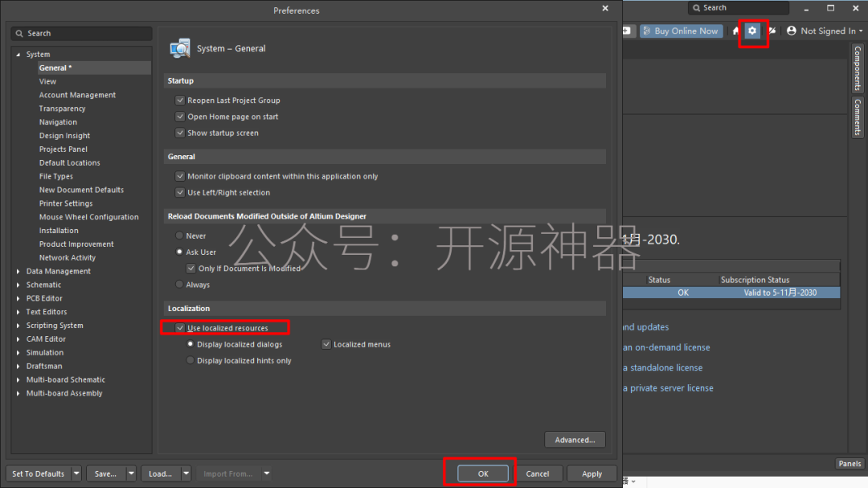
Task: Click the Load... button
Action: [x=161, y=474]
